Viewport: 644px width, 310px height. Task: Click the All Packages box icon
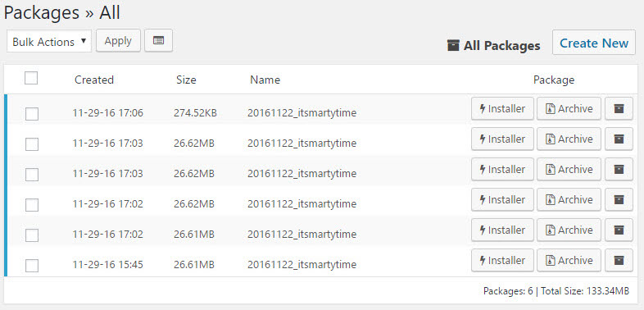(x=453, y=45)
